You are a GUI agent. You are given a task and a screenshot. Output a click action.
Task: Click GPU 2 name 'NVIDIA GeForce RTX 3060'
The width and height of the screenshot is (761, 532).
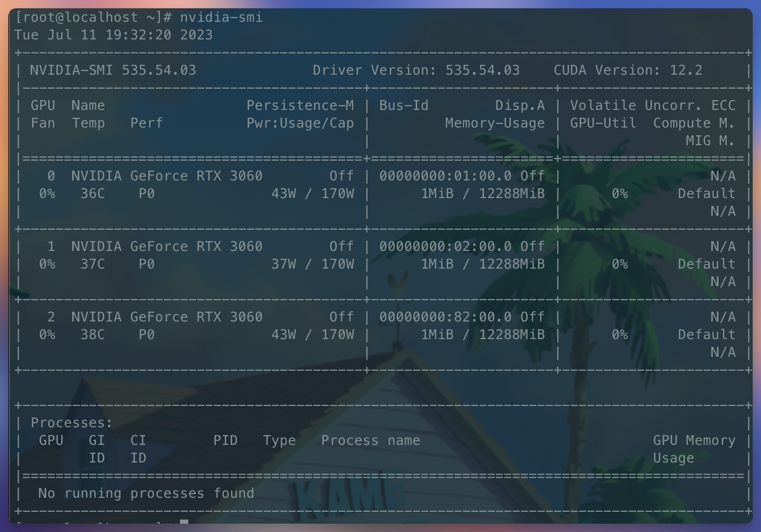point(167,317)
